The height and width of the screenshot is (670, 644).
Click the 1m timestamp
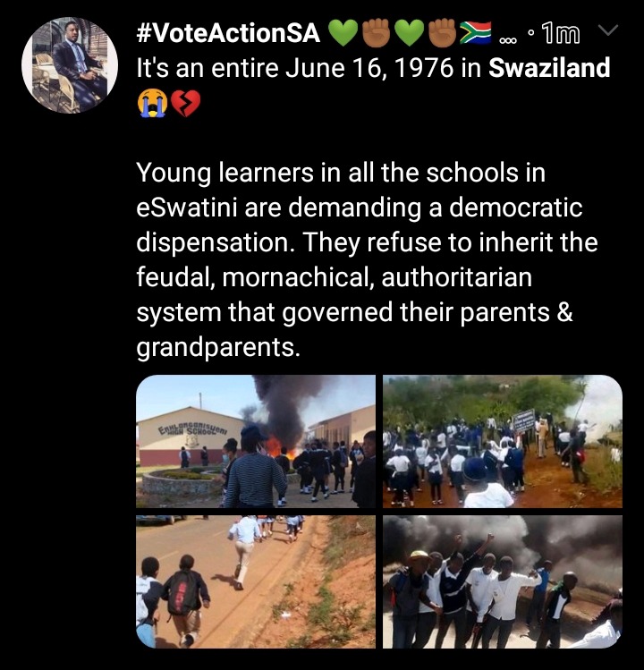click(561, 34)
